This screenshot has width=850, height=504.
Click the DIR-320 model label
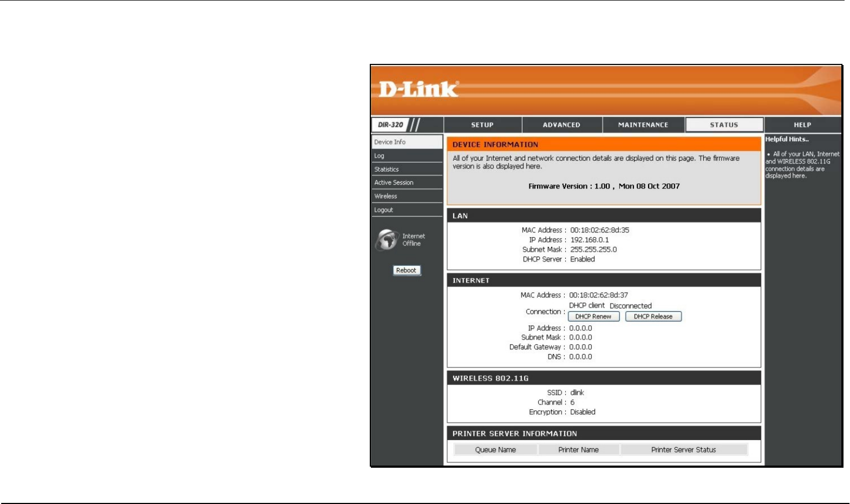click(390, 125)
